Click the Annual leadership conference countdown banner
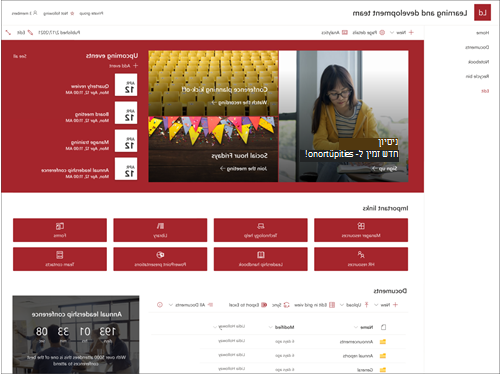The height and width of the screenshot is (375, 500). [76, 334]
